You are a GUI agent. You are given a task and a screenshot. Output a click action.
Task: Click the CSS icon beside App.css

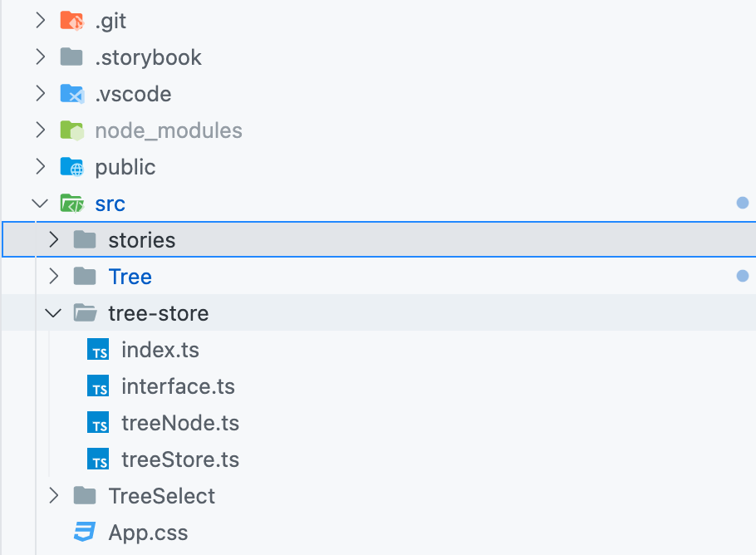pyautogui.click(x=85, y=533)
